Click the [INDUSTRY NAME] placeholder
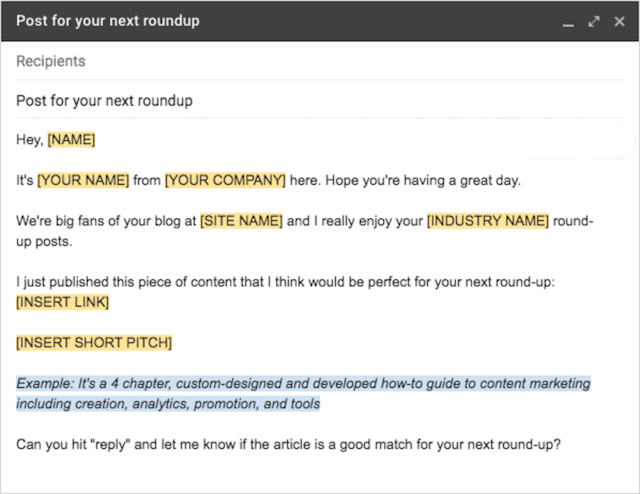The width and height of the screenshot is (640, 494). click(x=488, y=220)
